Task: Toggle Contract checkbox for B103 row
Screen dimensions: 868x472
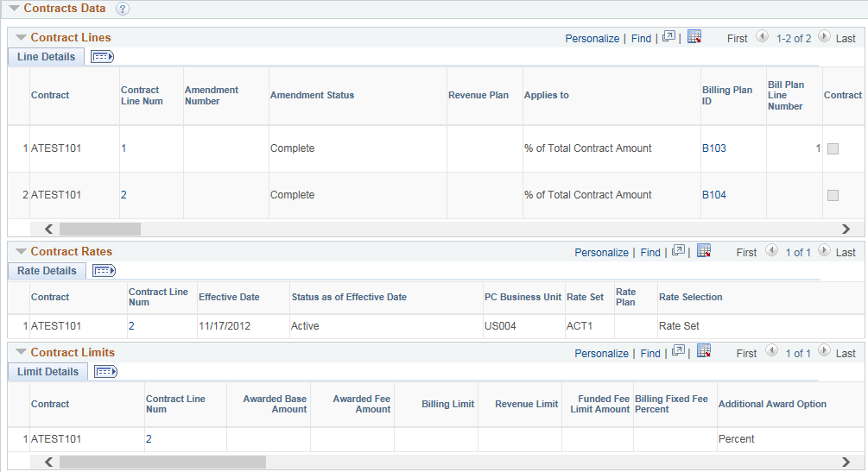Action: [833, 149]
